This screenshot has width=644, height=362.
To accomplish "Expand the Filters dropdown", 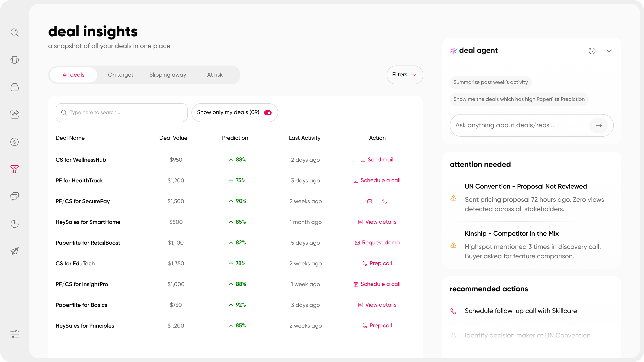I will 405,75.
